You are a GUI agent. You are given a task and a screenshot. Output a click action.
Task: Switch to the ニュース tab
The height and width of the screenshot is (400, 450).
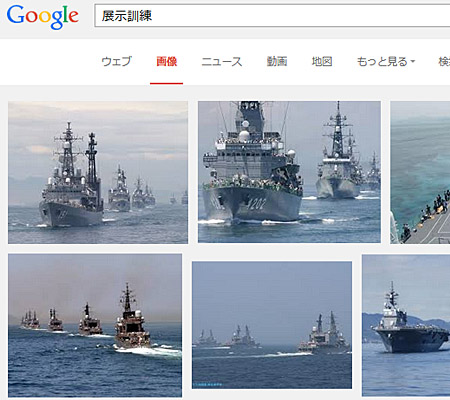point(222,61)
